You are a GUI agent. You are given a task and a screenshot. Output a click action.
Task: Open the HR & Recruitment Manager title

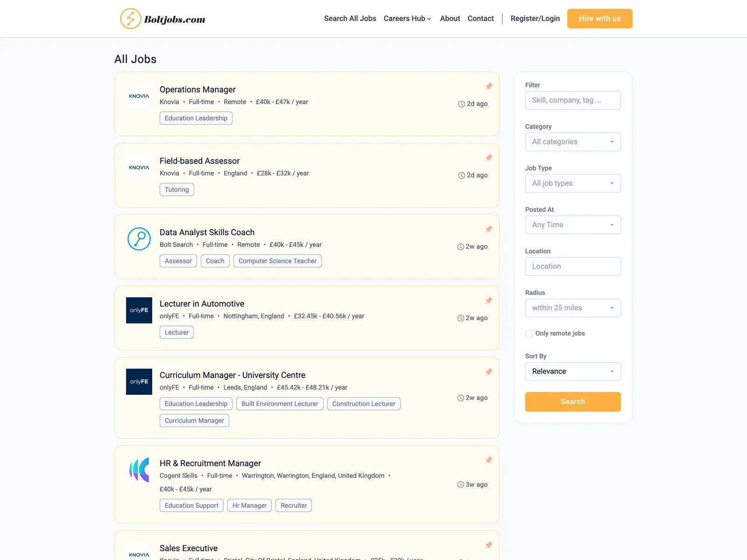click(x=210, y=463)
